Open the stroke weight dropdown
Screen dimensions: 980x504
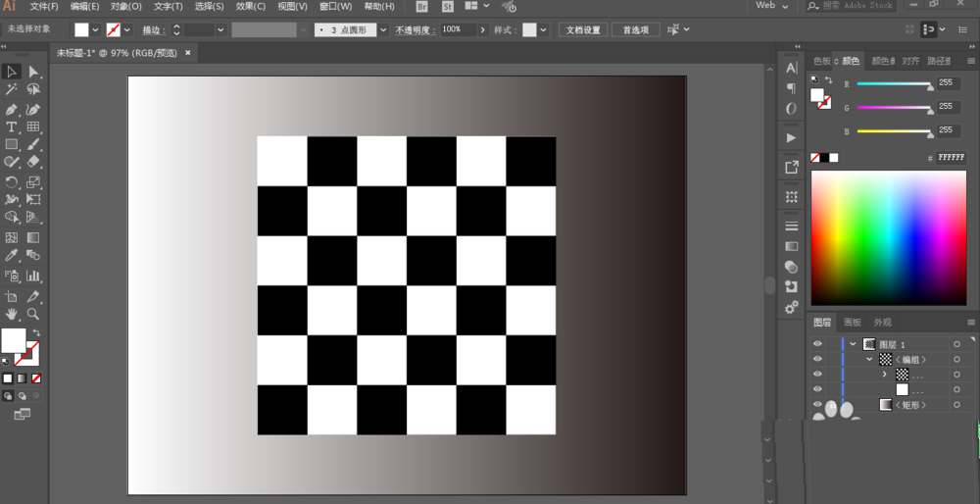point(220,29)
